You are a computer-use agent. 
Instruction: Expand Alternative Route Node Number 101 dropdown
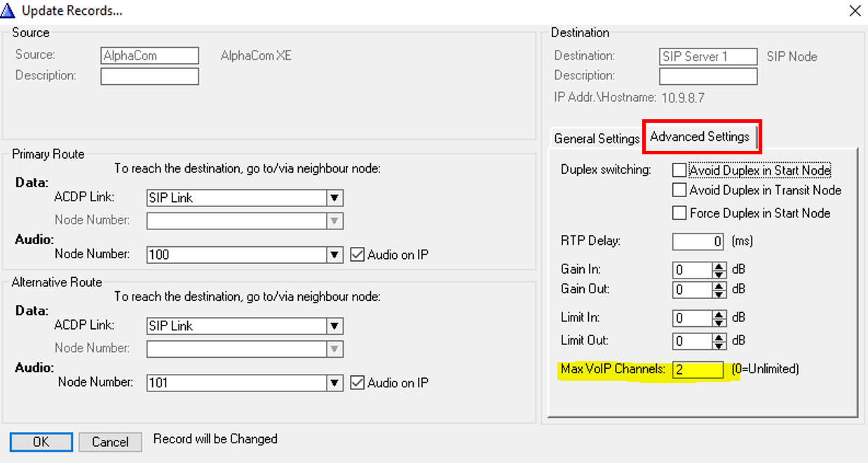click(335, 382)
